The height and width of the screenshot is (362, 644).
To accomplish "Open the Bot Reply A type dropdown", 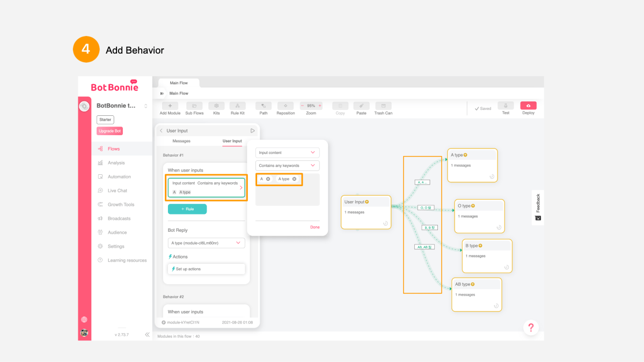I will point(207,243).
